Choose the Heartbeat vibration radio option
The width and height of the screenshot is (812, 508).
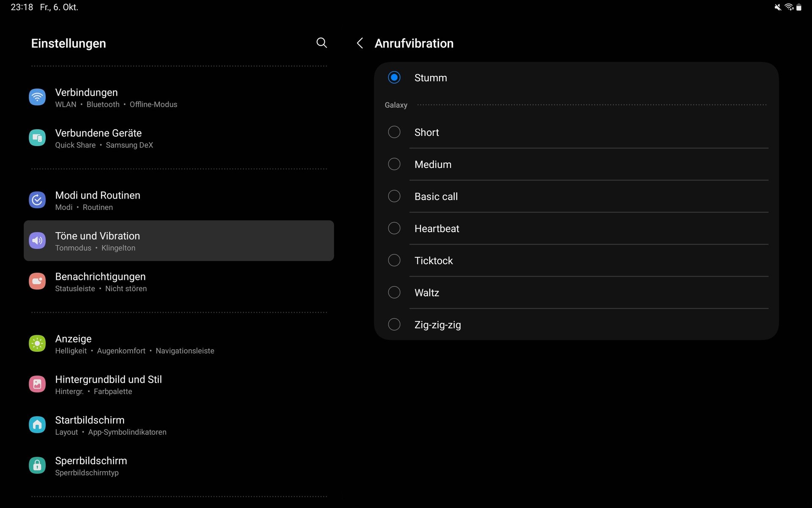[394, 229]
